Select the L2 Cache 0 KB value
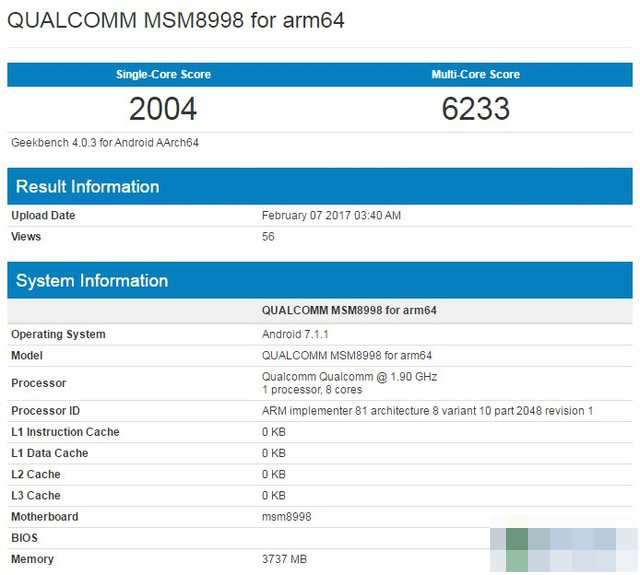 [x=274, y=475]
